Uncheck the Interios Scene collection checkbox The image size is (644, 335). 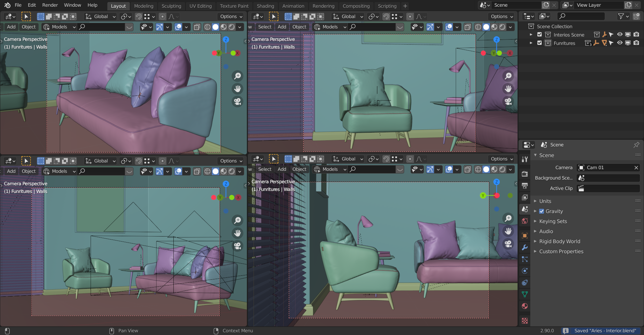[x=539, y=35]
